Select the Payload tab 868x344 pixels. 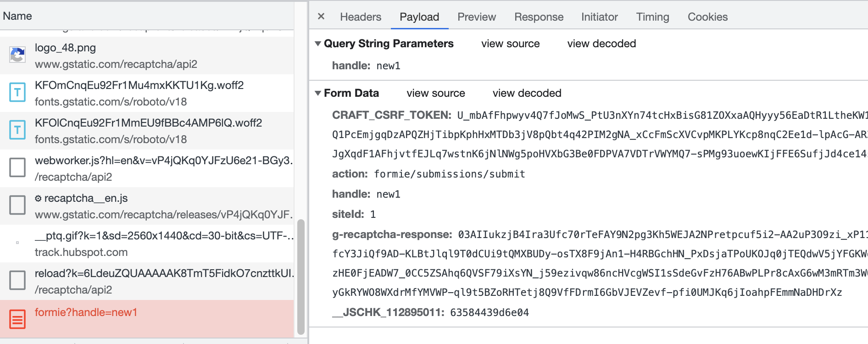(x=419, y=17)
